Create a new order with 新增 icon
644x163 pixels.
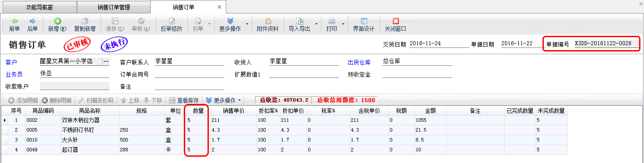(x=57, y=21)
